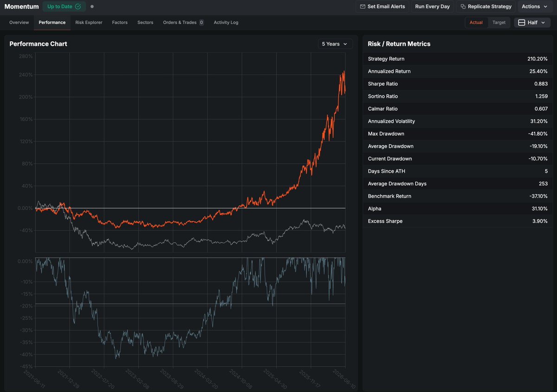The height and width of the screenshot is (392, 557).
Task: Open the Actions dropdown menu
Action: (x=534, y=6)
